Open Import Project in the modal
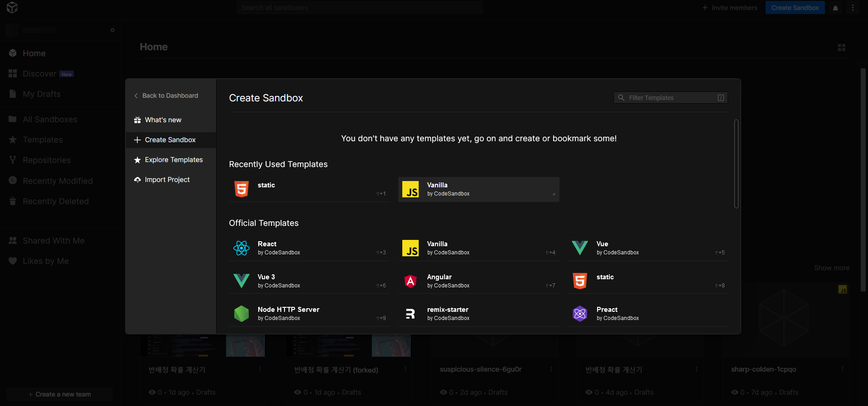 coord(170,180)
